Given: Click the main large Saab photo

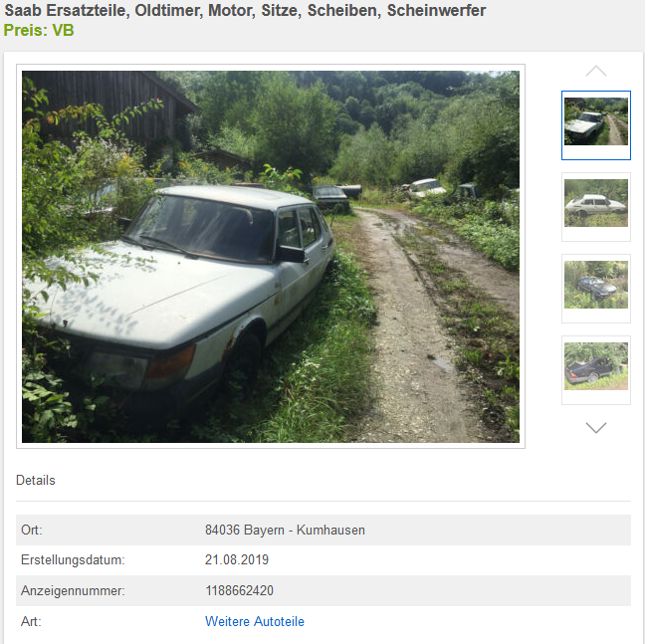Looking at the screenshot, I should tap(271, 257).
